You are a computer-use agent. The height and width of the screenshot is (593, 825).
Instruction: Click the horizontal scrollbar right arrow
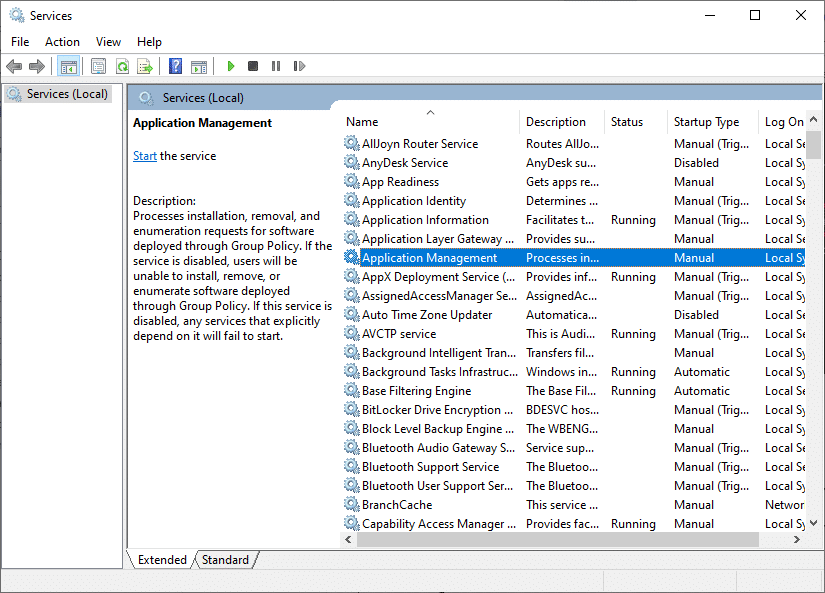coord(796,540)
